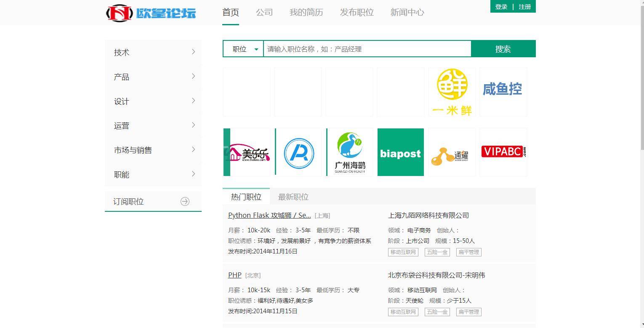Open the Python Flask job listing

(x=269, y=215)
